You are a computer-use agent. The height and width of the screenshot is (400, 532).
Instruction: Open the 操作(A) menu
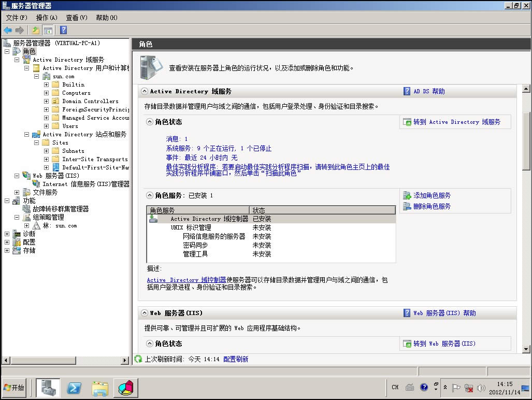coord(47,17)
